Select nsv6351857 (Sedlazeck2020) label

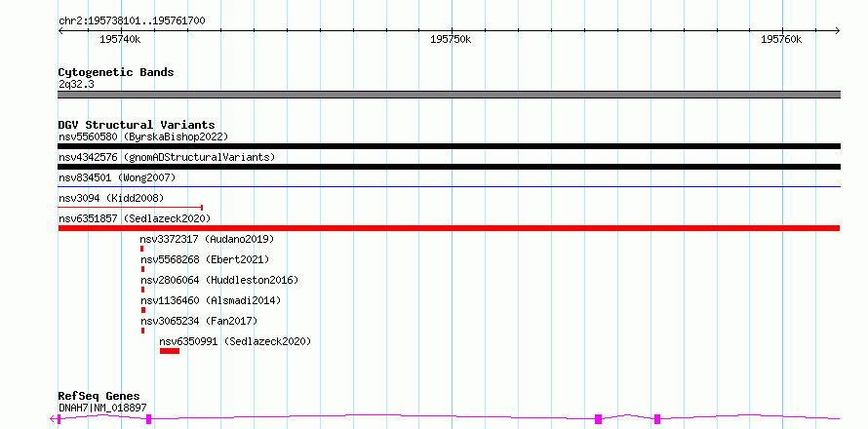(135, 218)
